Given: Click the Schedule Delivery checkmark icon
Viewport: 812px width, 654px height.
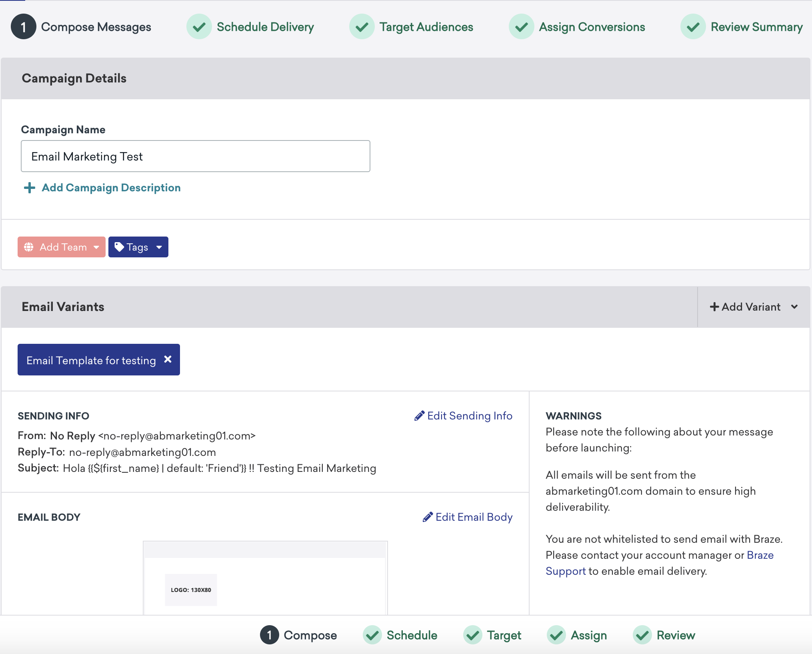Looking at the screenshot, I should pyautogui.click(x=199, y=27).
